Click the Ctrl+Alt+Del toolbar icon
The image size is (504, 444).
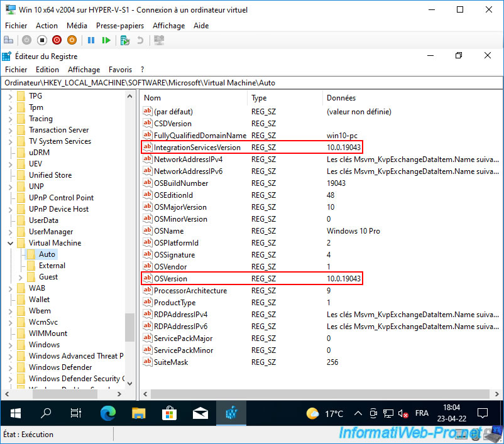(8, 40)
